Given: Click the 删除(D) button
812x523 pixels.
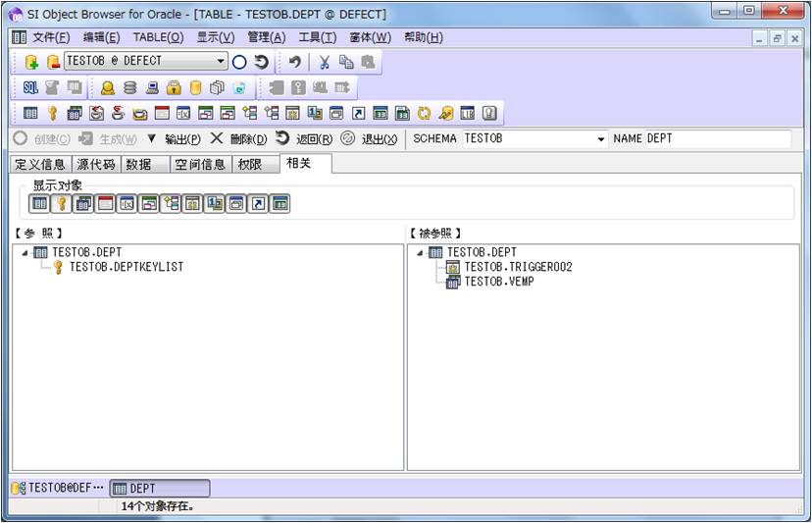Looking at the screenshot, I should (x=238, y=139).
